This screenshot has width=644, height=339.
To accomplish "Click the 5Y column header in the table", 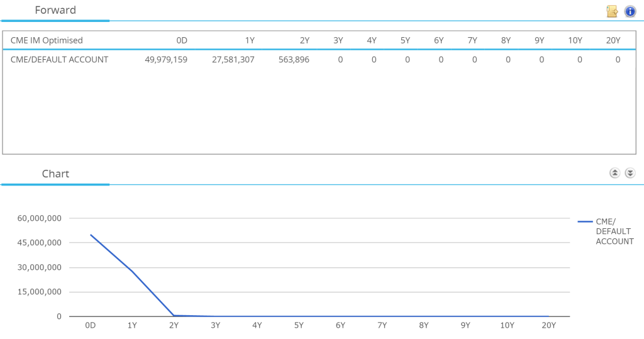I will click(x=406, y=40).
